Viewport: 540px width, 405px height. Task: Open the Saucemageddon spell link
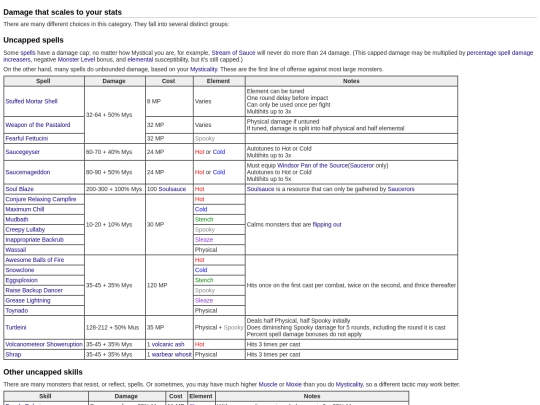pos(28,172)
